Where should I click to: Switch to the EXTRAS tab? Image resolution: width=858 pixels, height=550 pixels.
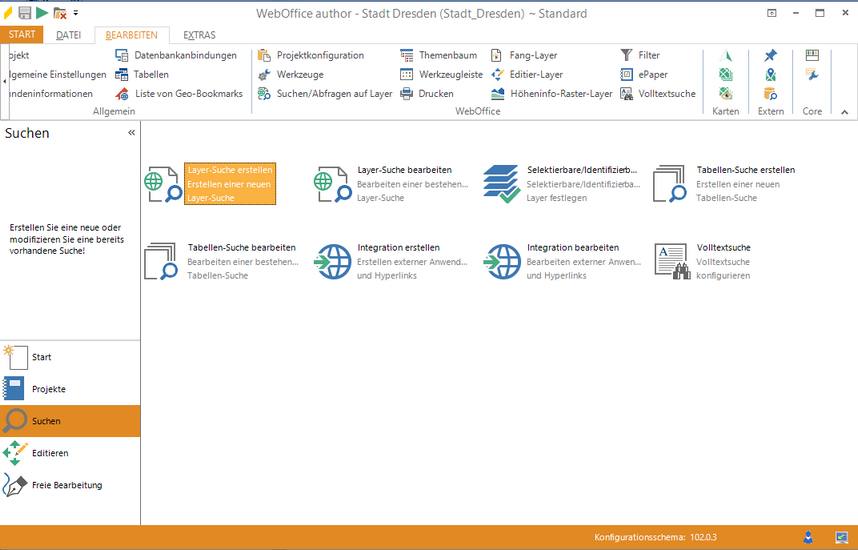click(199, 35)
